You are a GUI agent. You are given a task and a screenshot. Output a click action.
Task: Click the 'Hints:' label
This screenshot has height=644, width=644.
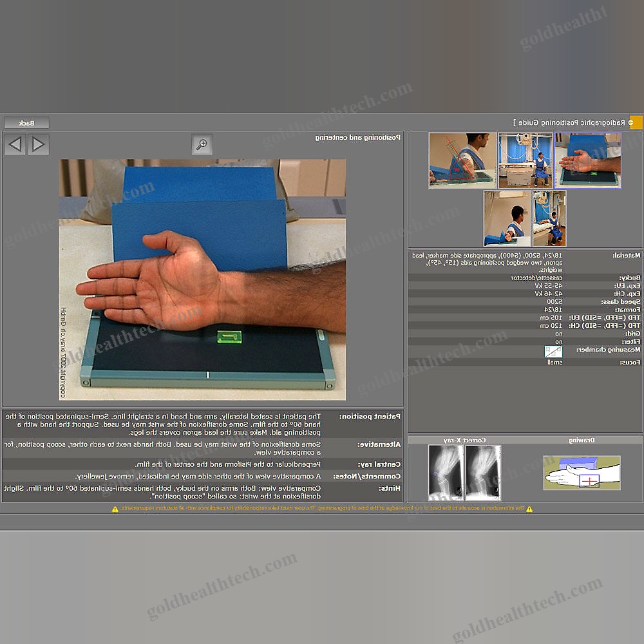click(x=390, y=488)
